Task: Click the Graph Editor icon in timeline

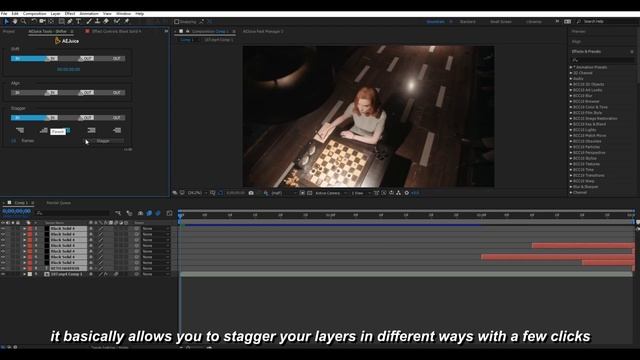Action: [x=169, y=213]
